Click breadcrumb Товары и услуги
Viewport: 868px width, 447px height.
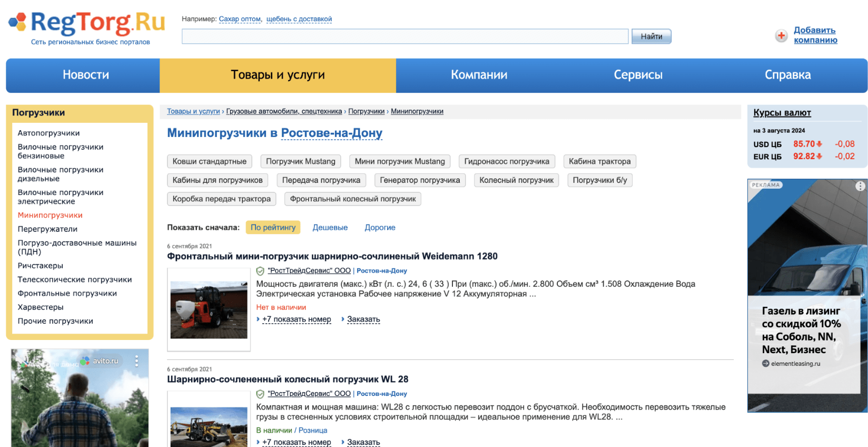[x=193, y=111]
